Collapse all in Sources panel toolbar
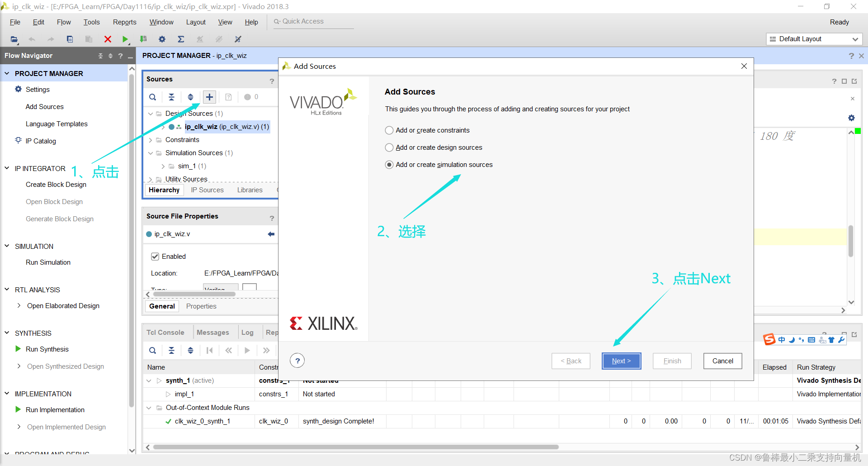The width and height of the screenshot is (868, 466). (x=171, y=97)
